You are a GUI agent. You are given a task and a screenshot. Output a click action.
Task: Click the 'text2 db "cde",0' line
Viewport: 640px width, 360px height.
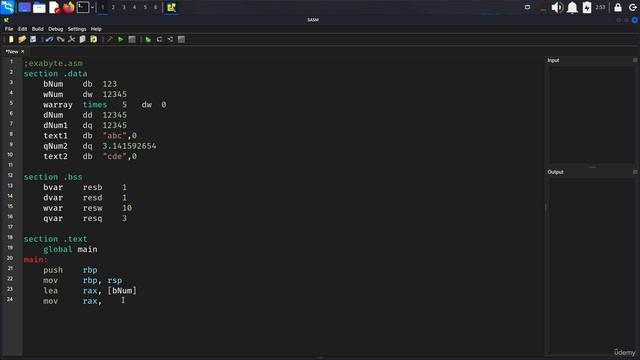tap(90, 156)
